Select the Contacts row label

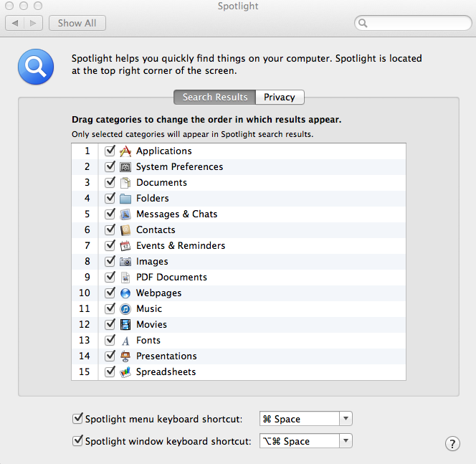point(156,230)
